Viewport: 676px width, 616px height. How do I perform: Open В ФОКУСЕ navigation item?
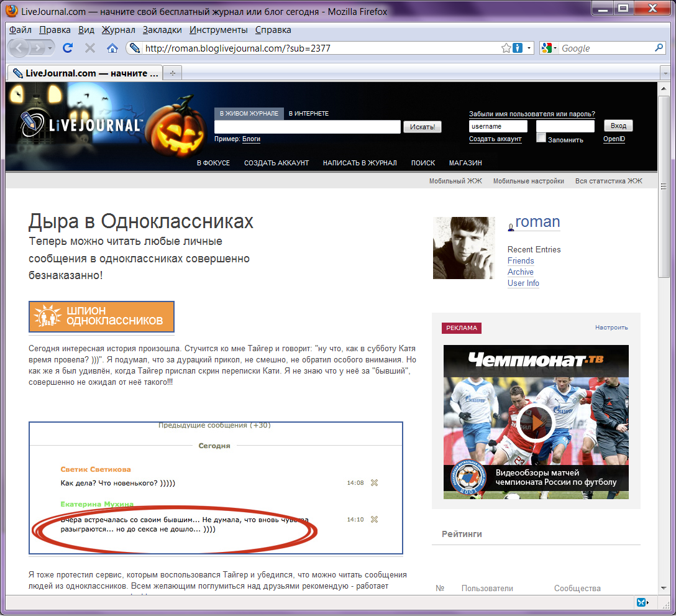(213, 163)
